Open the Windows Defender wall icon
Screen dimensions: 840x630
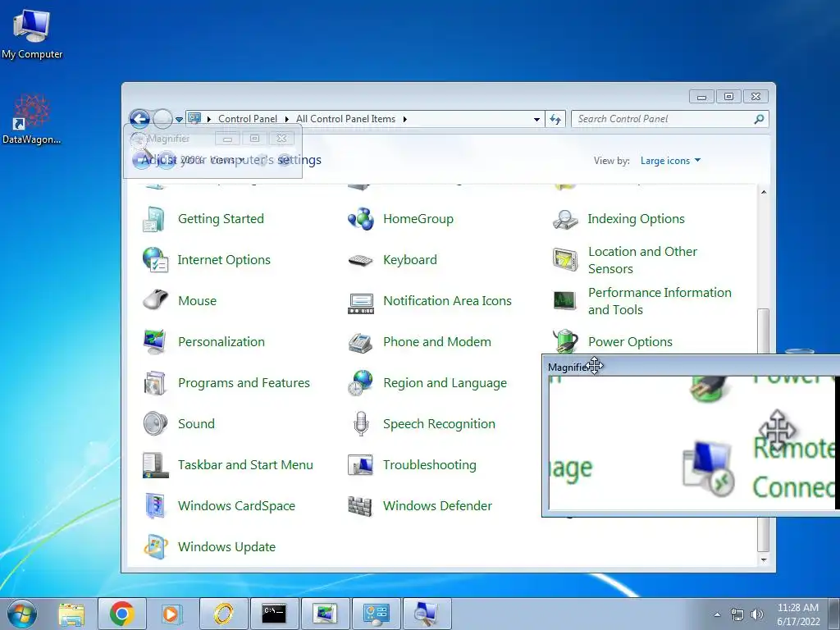pyautogui.click(x=360, y=506)
